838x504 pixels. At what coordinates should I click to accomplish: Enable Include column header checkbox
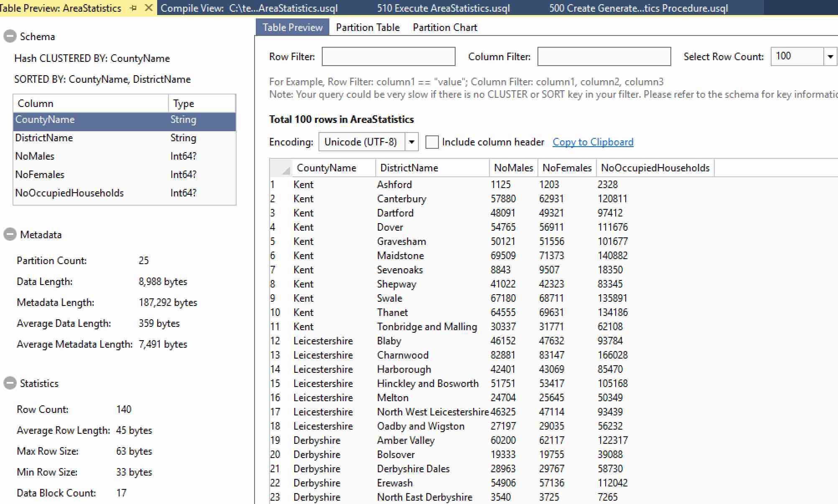click(x=432, y=142)
